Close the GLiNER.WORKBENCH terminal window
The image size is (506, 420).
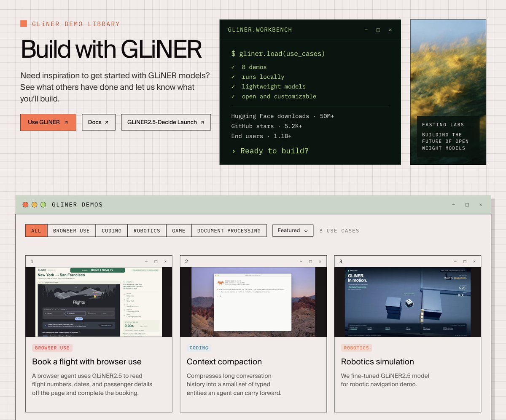pos(390,30)
